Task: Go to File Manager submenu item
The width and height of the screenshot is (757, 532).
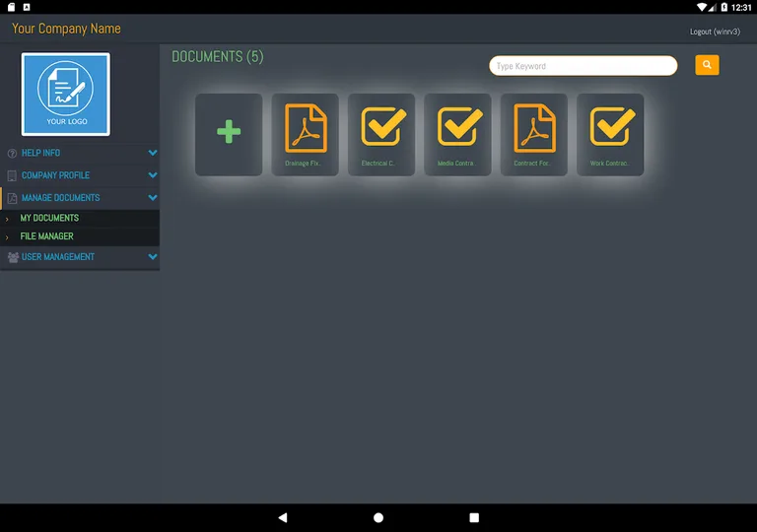Action: tap(80, 236)
